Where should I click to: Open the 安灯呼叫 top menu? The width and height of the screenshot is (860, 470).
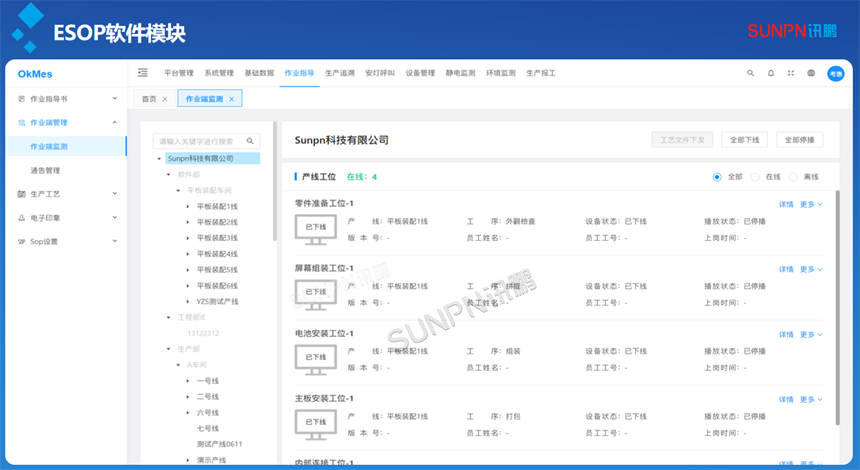point(380,73)
